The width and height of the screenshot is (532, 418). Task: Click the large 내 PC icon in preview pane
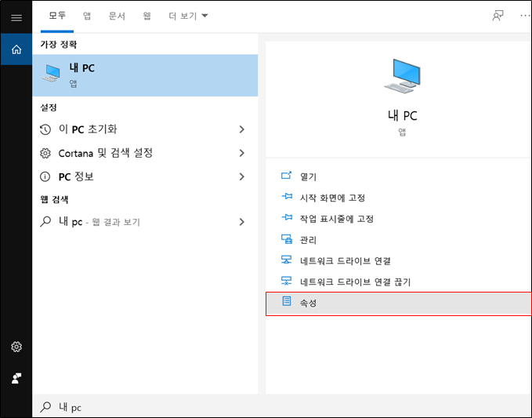click(x=403, y=76)
